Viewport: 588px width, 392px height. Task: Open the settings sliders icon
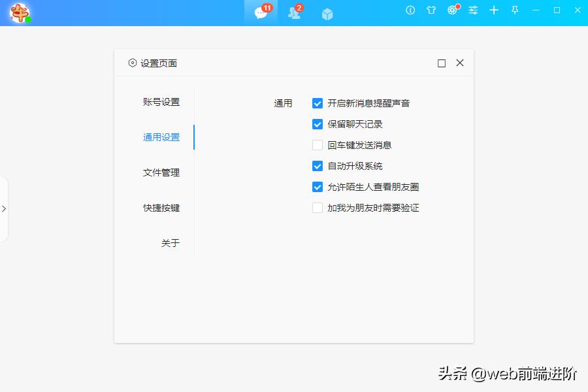(472, 10)
